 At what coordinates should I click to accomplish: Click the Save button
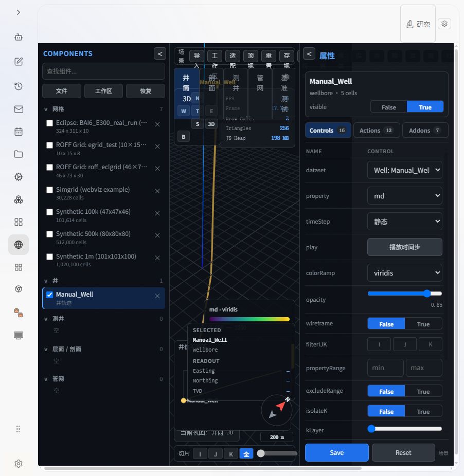tap(336, 453)
